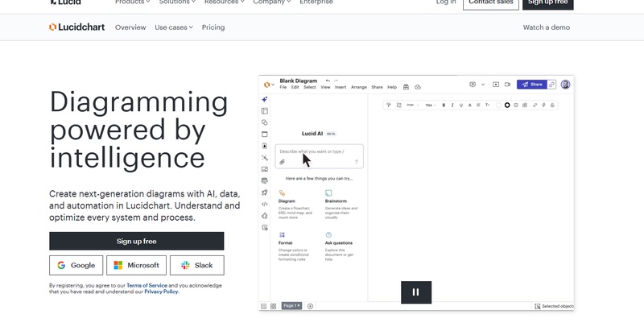The width and height of the screenshot is (644, 327).
Task: Click the black circle color swatch in toolbar
Action: coord(507,105)
